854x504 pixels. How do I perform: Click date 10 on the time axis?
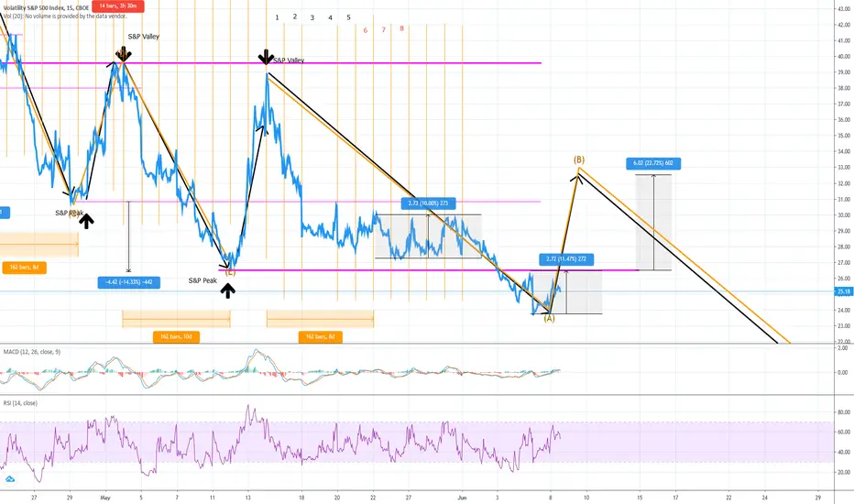click(x=586, y=498)
